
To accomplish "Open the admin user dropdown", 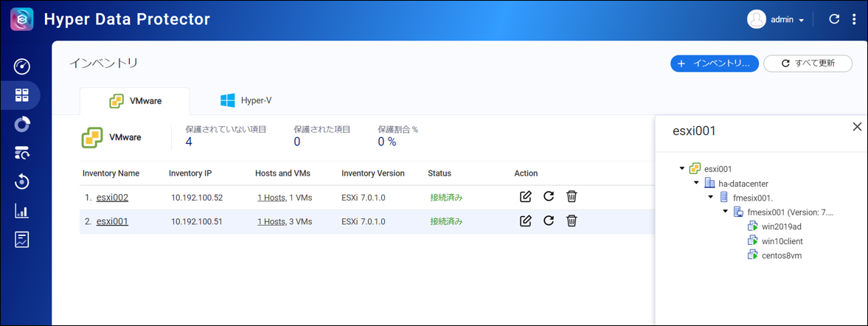I will (x=777, y=20).
